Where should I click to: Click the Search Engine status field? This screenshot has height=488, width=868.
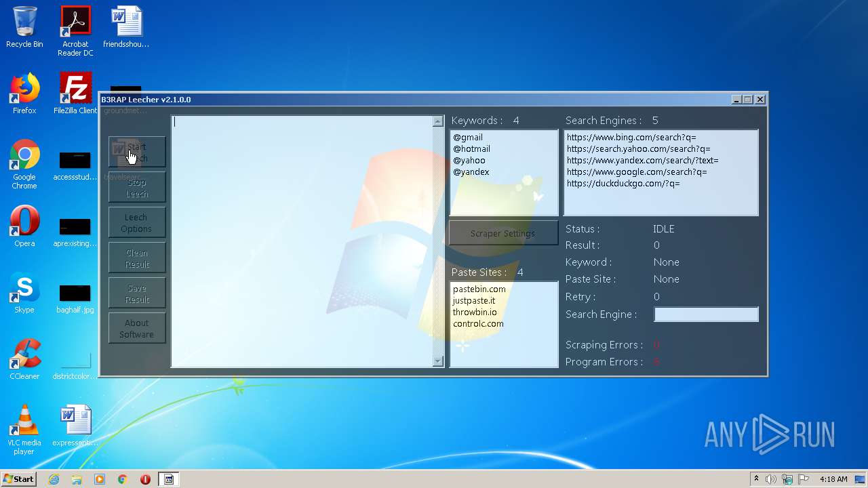click(706, 314)
